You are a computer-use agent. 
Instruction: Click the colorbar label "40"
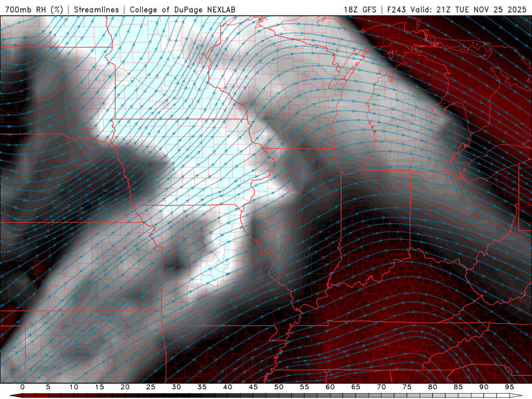[x=227, y=387]
